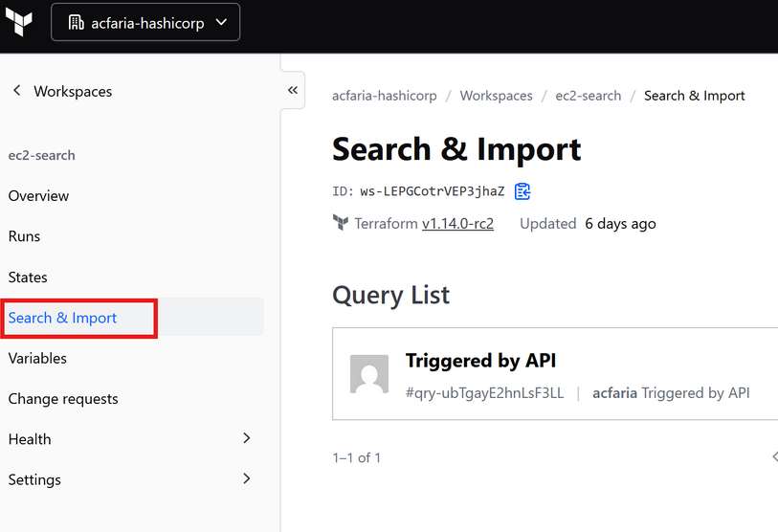The height and width of the screenshot is (532, 778).
Task: Select States in the sidebar
Action: (x=28, y=277)
